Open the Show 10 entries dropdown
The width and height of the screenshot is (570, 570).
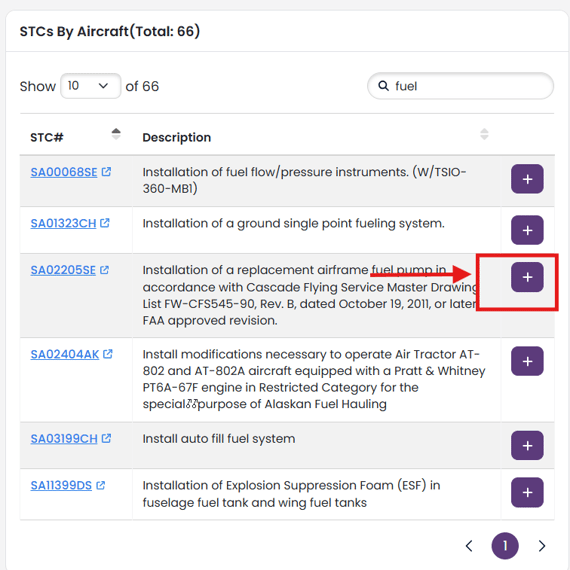click(91, 86)
